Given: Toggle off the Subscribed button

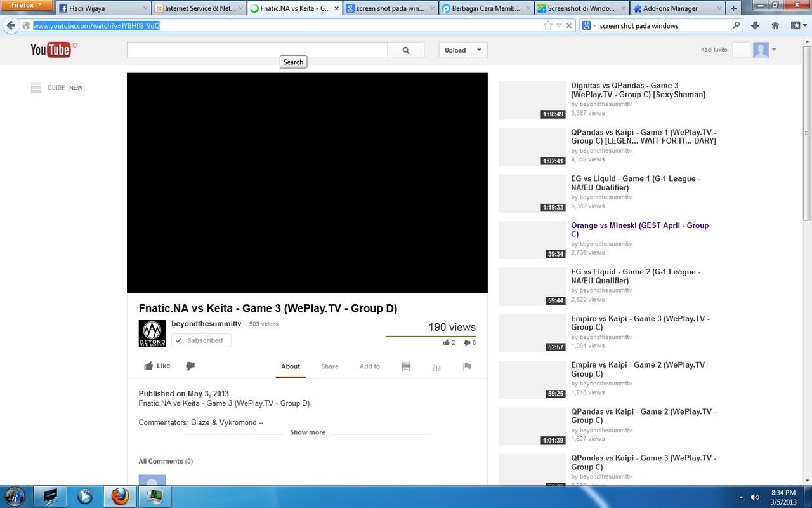Looking at the screenshot, I should pyautogui.click(x=200, y=340).
